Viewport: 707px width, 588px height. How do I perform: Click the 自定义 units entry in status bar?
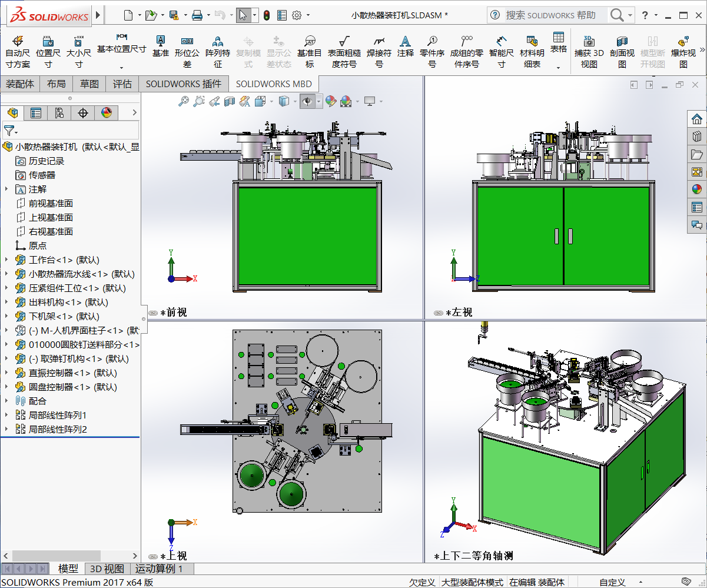click(x=613, y=582)
